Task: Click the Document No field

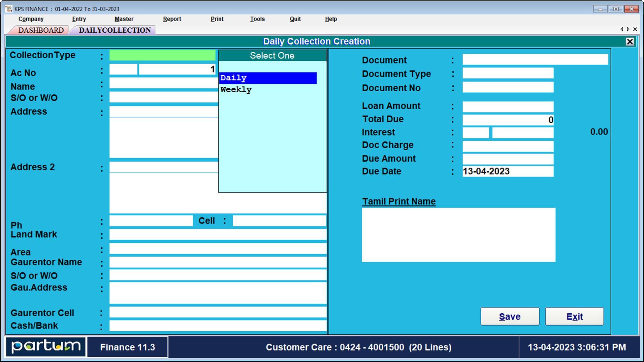Action: 508,87
